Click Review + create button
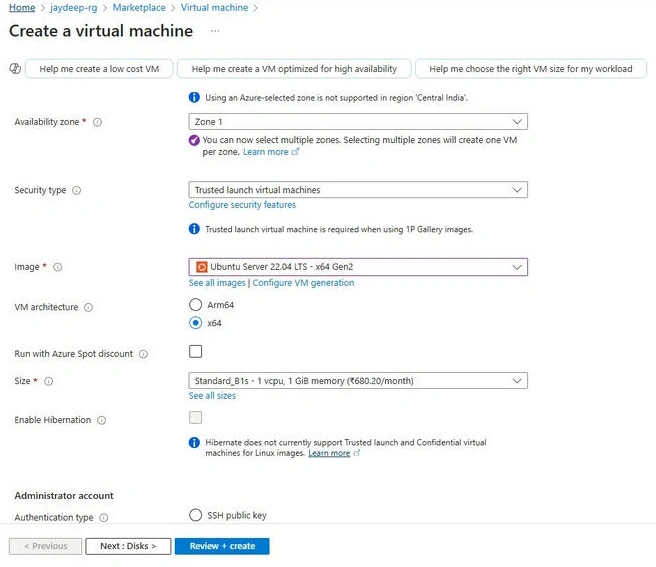The height and width of the screenshot is (567, 656). (x=222, y=546)
